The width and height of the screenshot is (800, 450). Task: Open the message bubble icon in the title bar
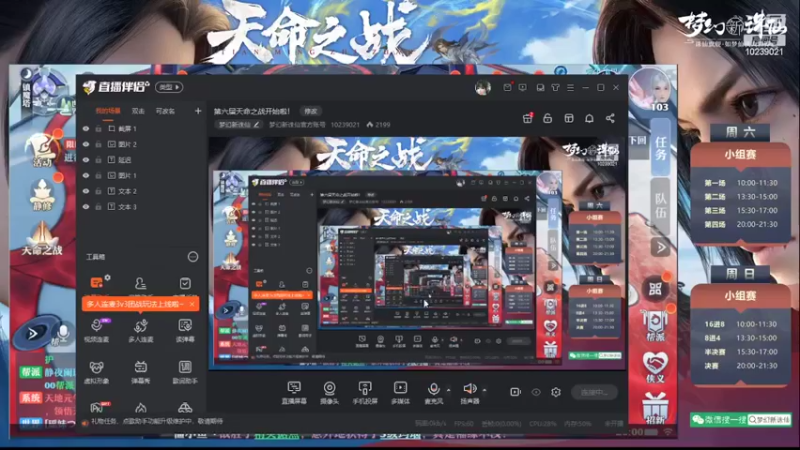[522, 88]
